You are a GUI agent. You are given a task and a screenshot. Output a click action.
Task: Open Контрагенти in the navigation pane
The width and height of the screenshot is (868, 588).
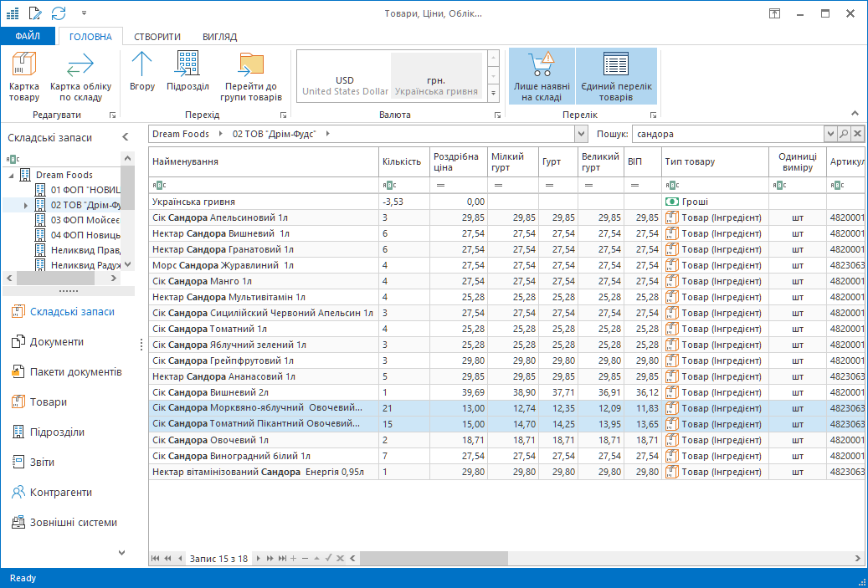(x=60, y=492)
